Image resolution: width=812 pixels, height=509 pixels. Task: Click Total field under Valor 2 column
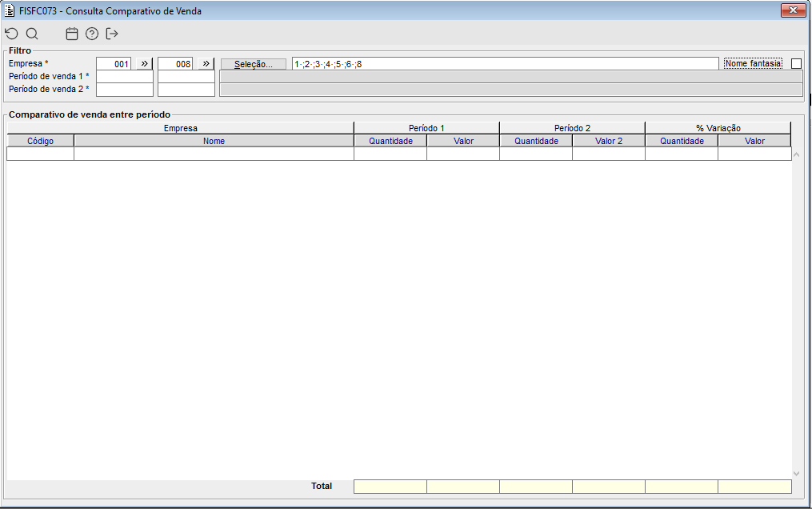609,487
